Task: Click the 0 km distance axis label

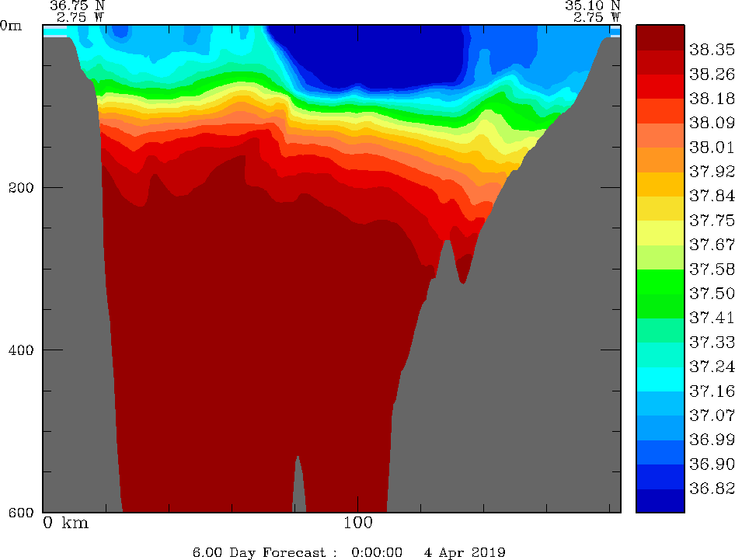Action: coord(65,523)
